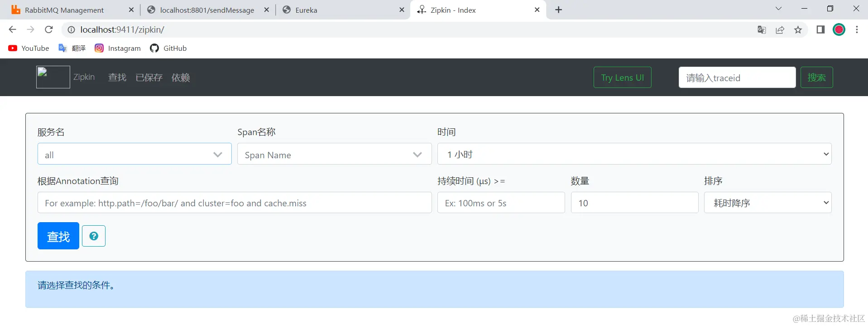Screen dimensions: 868x326
Task: Click the browser forward arrow
Action: click(x=30, y=29)
